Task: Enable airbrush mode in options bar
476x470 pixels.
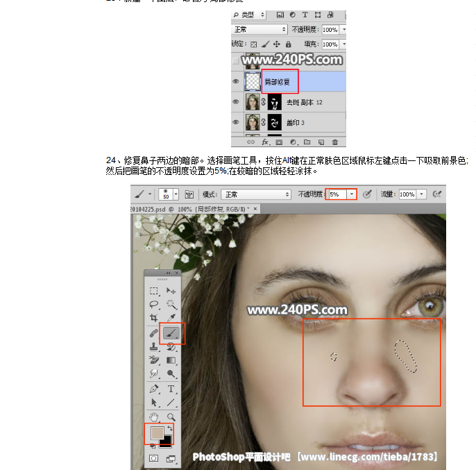Action: [x=437, y=194]
